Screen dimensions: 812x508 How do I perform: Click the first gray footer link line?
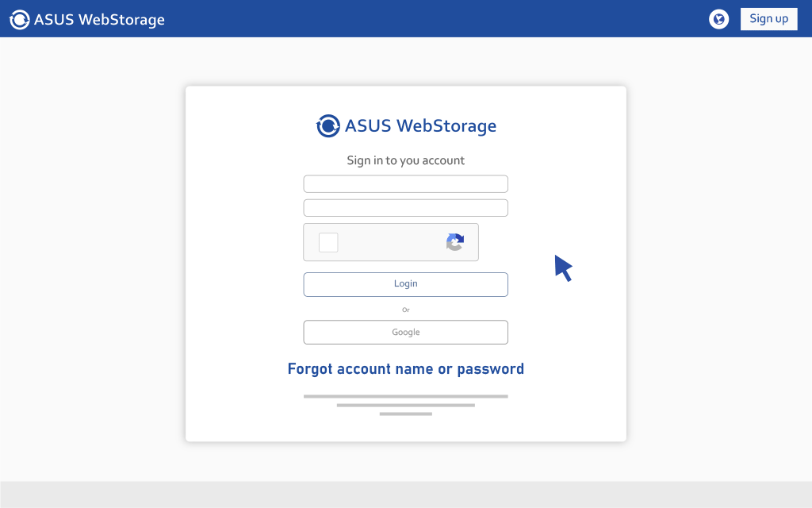point(405,395)
